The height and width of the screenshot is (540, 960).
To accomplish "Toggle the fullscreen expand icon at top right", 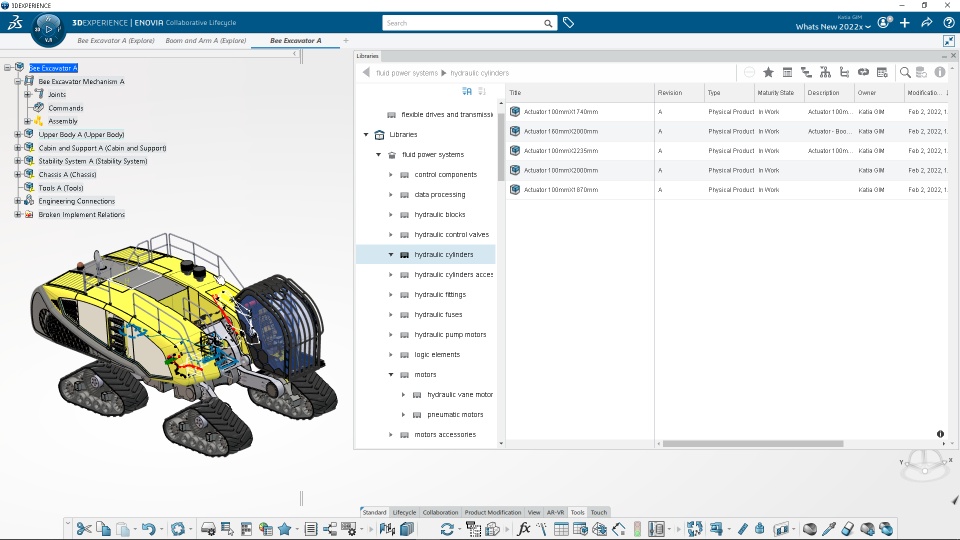I will pos(948,40).
